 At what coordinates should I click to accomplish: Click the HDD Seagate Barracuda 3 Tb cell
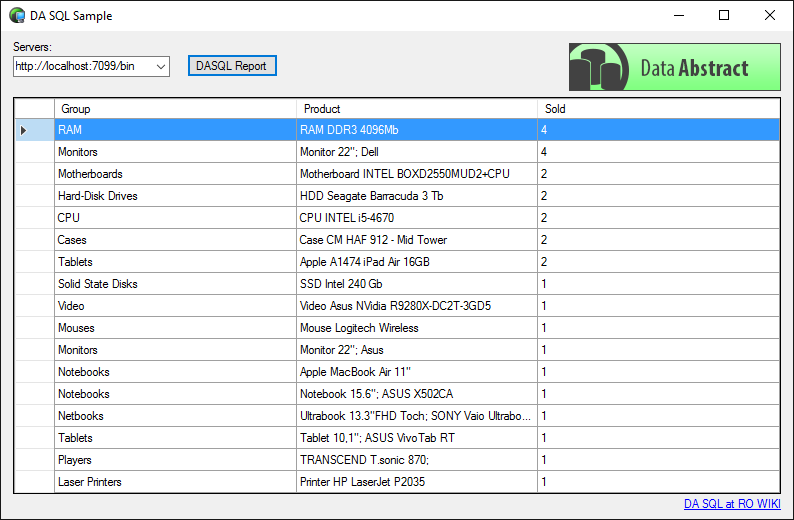pyautogui.click(x=416, y=196)
